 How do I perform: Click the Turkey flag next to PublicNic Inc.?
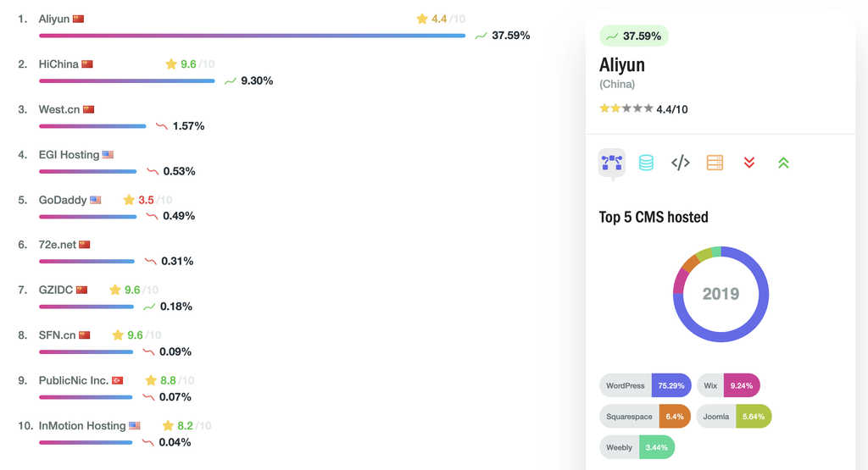tap(117, 380)
